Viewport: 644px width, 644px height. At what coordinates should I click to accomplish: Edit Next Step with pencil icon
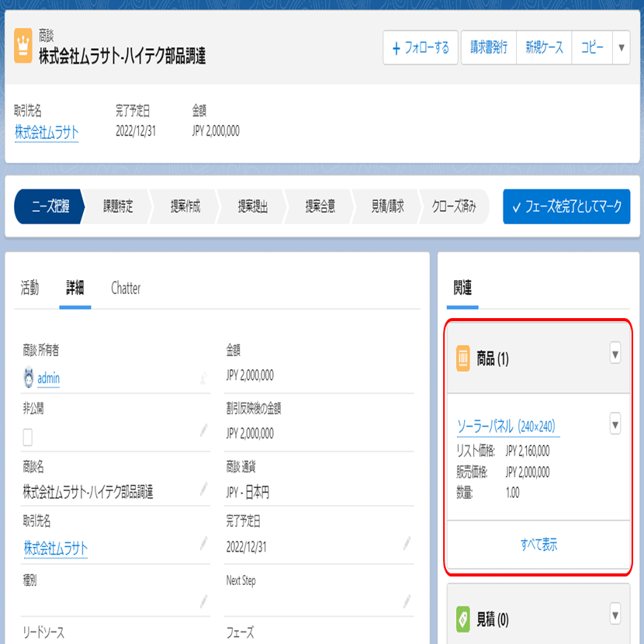pyautogui.click(x=407, y=602)
